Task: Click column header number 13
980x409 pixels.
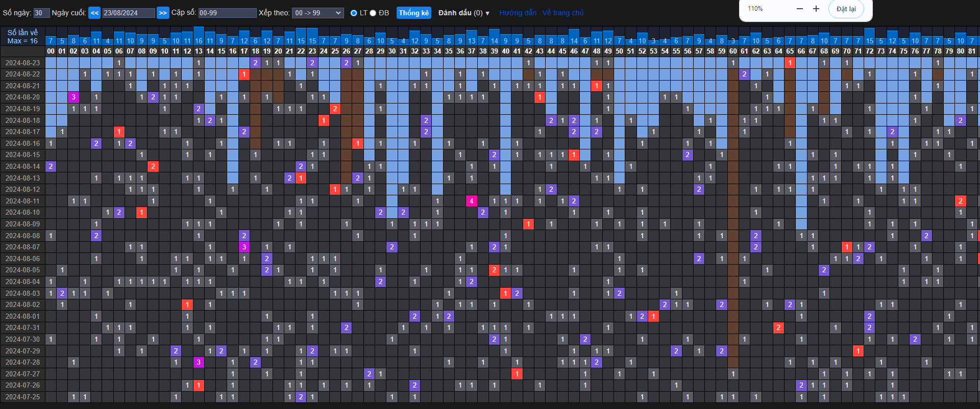Action: pyautogui.click(x=199, y=51)
